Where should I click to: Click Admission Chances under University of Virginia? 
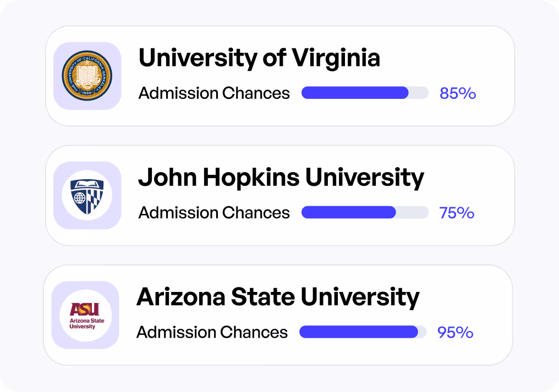214,93
